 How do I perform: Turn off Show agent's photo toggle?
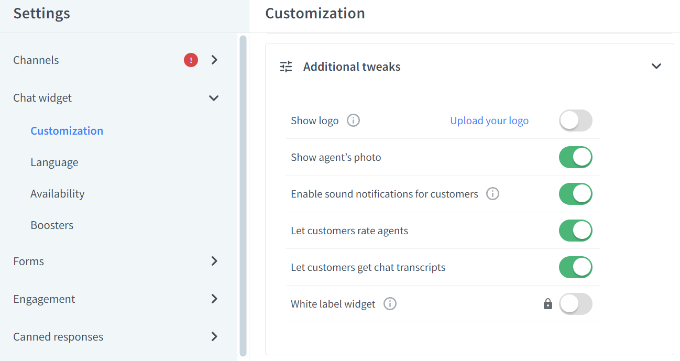pyautogui.click(x=575, y=157)
